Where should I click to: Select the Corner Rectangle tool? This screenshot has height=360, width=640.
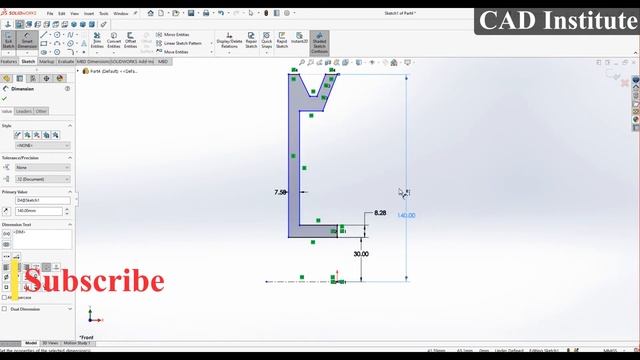click(44, 43)
